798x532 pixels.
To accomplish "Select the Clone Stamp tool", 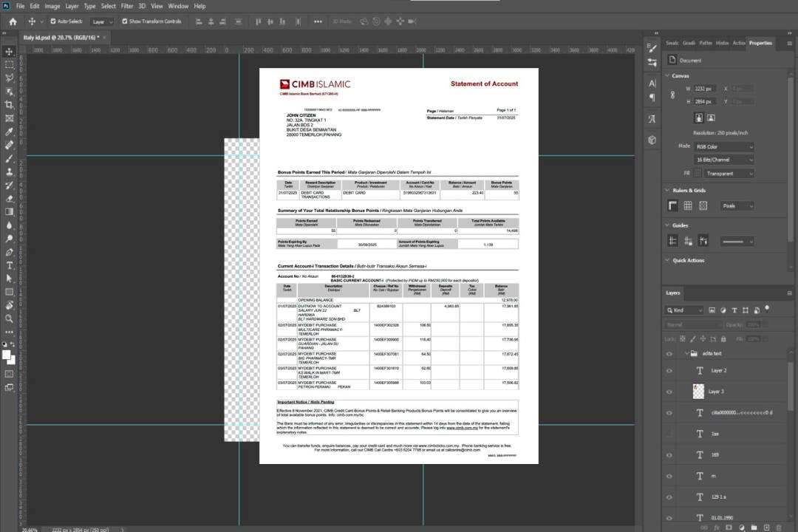I will coord(9,171).
